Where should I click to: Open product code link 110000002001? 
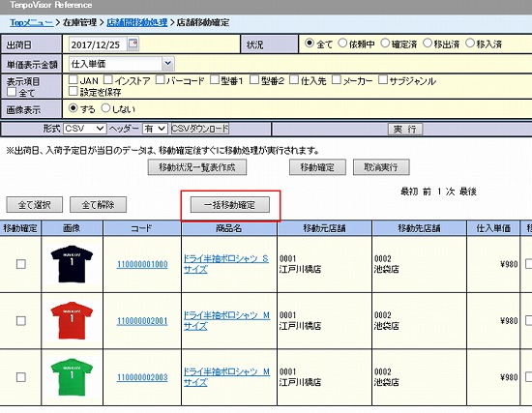pyautogui.click(x=142, y=321)
